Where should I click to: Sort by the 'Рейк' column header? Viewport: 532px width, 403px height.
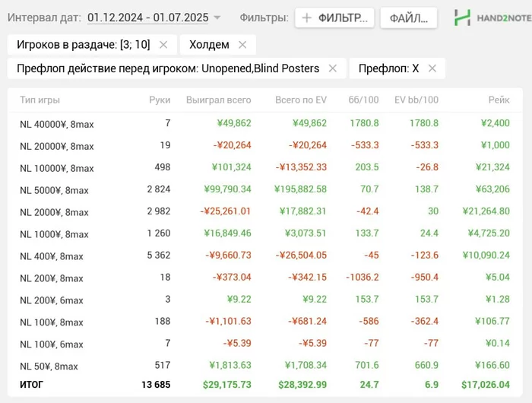499,100
